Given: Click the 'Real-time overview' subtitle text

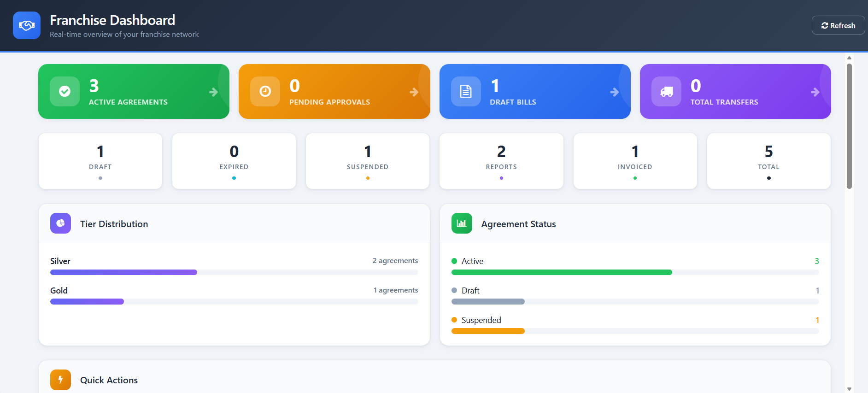Looking at the screenshot, I should pos(124,35).
